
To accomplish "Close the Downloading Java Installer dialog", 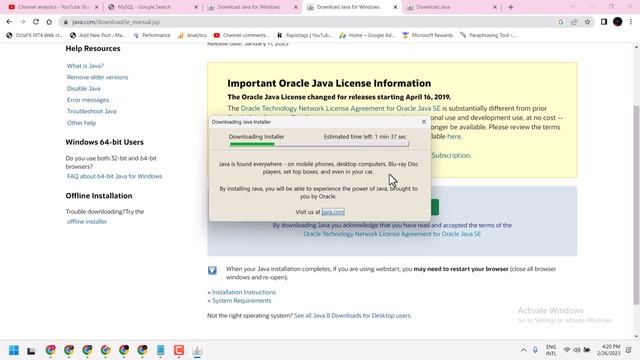I will (x=424, y=122).
